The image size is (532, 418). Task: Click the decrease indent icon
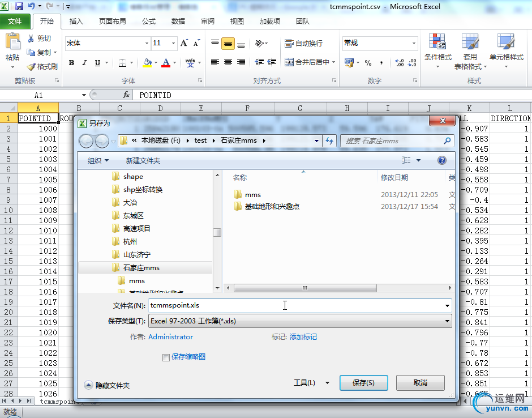point(259,62)
